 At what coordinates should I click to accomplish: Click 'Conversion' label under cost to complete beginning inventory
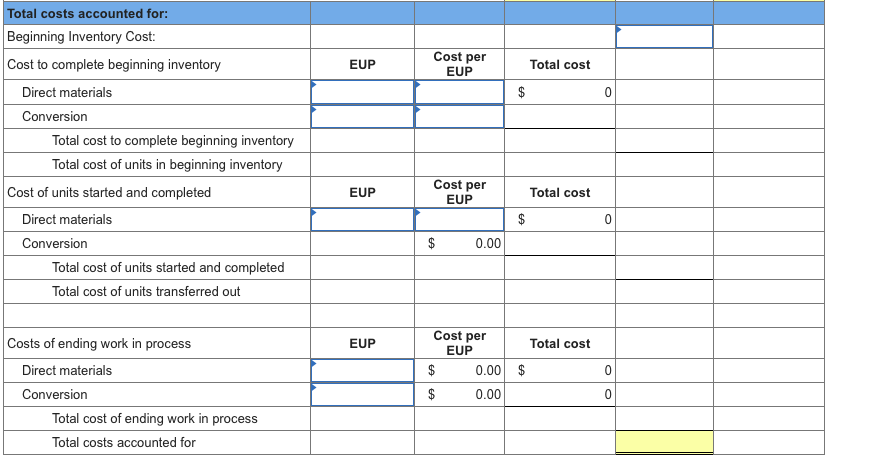pos(55,117)
